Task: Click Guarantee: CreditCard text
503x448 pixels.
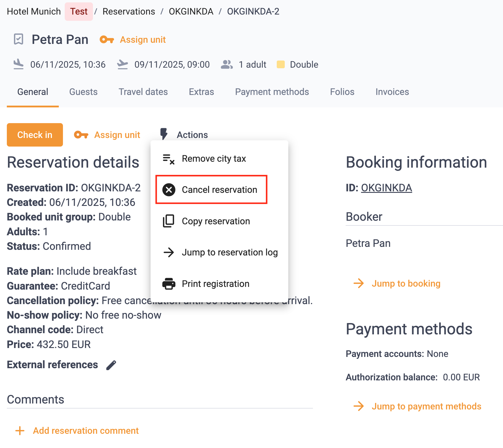Action: 58,286
